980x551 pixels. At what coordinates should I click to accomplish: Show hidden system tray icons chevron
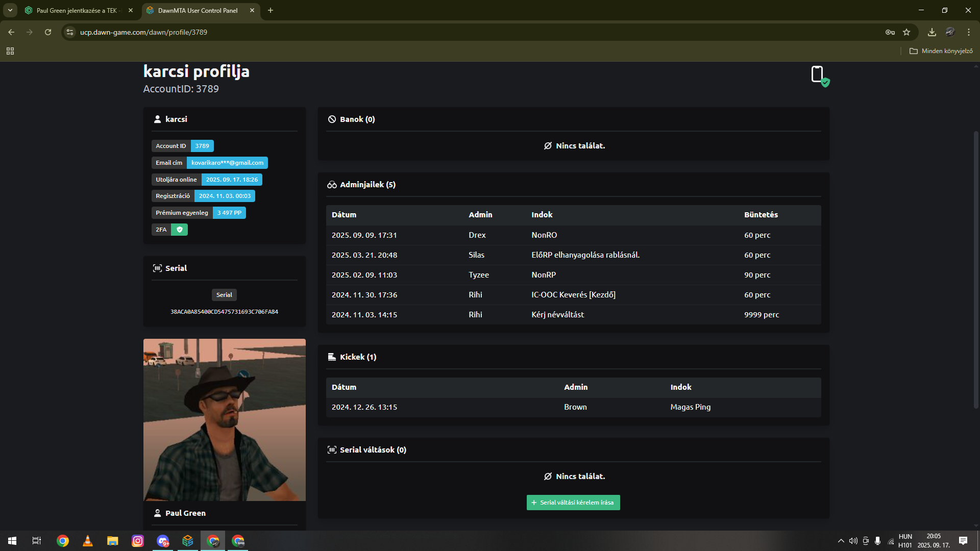(841, 541)
